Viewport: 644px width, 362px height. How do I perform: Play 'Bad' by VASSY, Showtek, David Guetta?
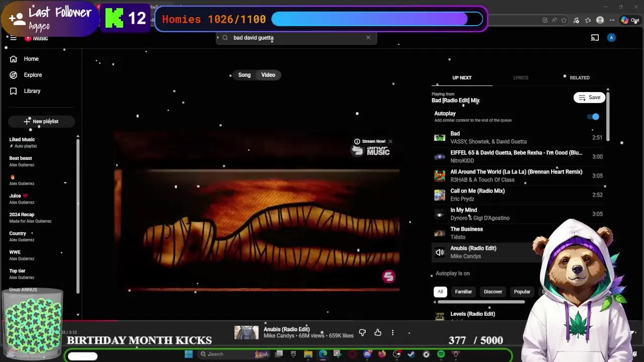pos(518,137)
